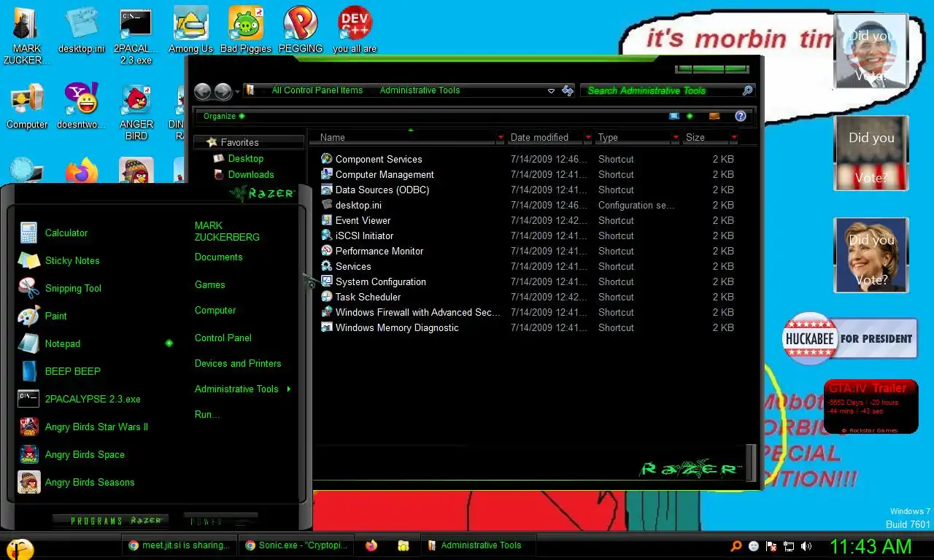Open Size column filter dropdown
Screen dimensions: 934x560
pos(733,137)
